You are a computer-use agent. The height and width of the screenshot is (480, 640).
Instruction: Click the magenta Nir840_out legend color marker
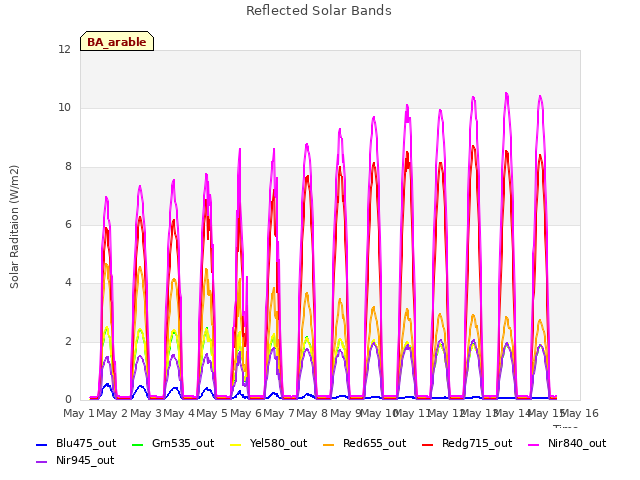click(533, 445)
